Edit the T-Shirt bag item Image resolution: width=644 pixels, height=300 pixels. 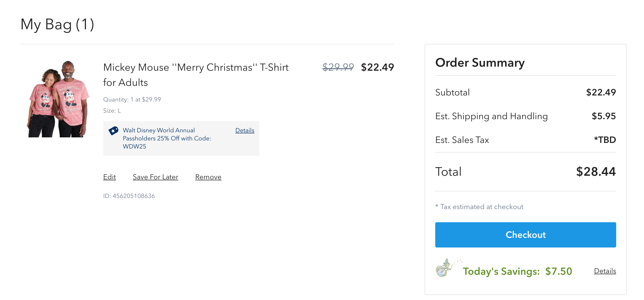pos(109,177)
